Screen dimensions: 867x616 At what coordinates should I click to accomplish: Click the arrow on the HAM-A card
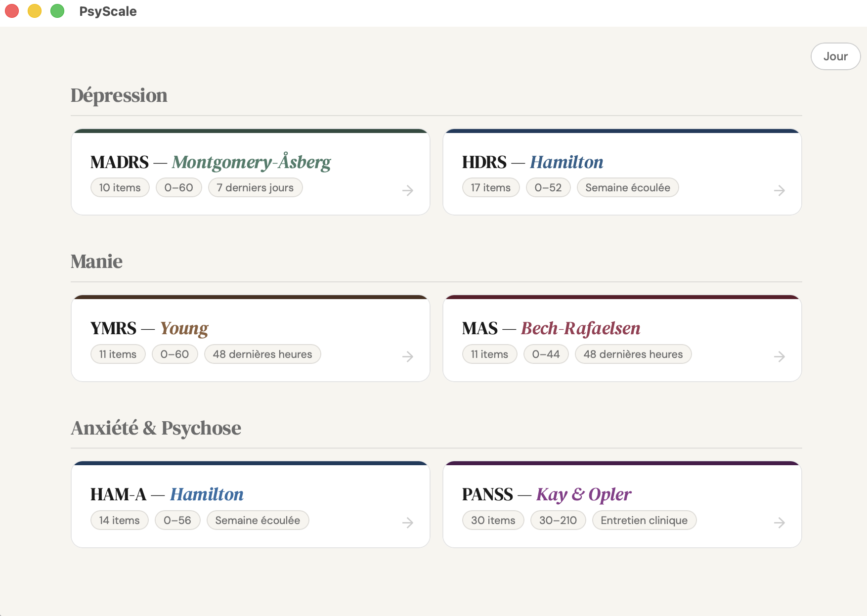pos(408,523)
